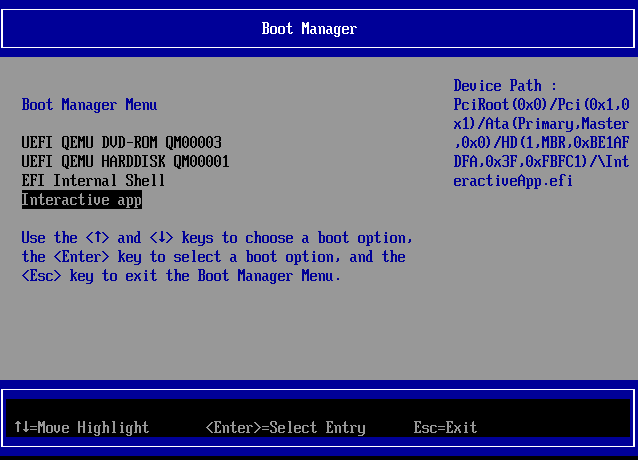The image size is (638, 460).
Task: Click the HD(1,MBR path segment line
Action: coord(541,143)
